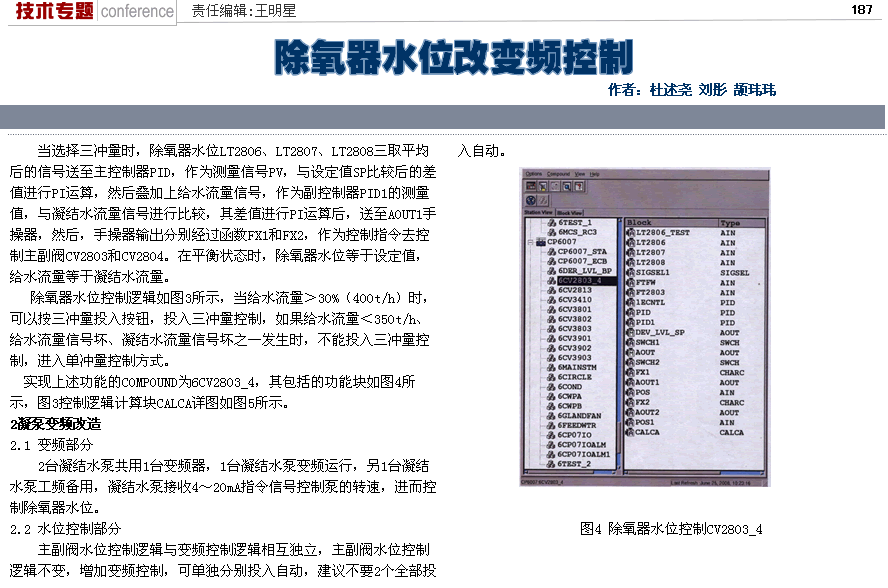Switch to the Block View tab

click(x=571, y=212)
